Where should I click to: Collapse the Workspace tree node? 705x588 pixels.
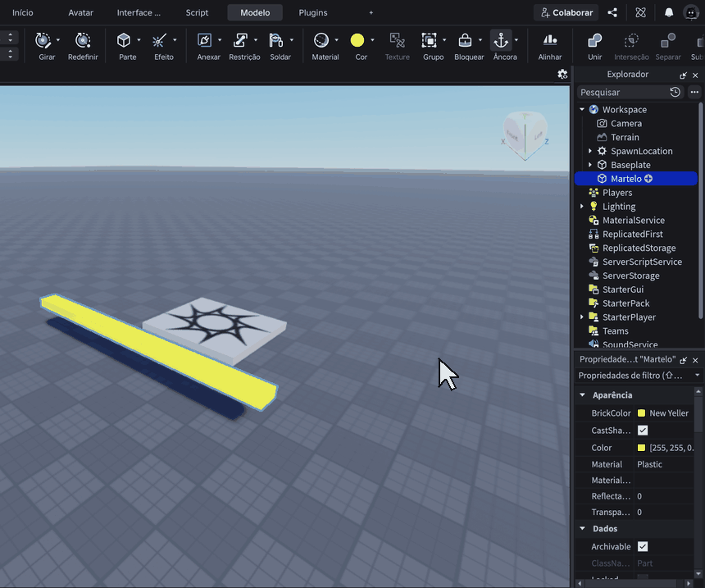[582, 109]
